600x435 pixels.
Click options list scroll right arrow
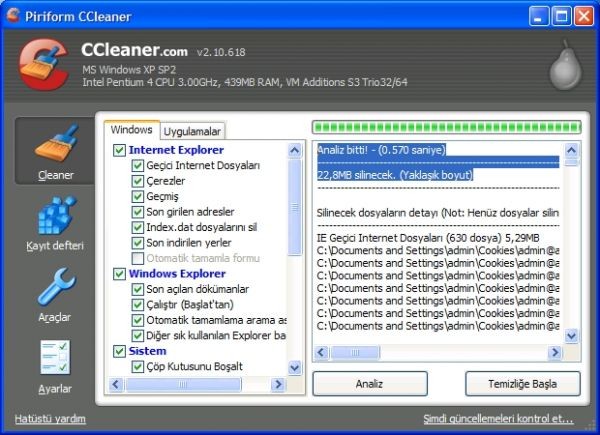[278, 384]
